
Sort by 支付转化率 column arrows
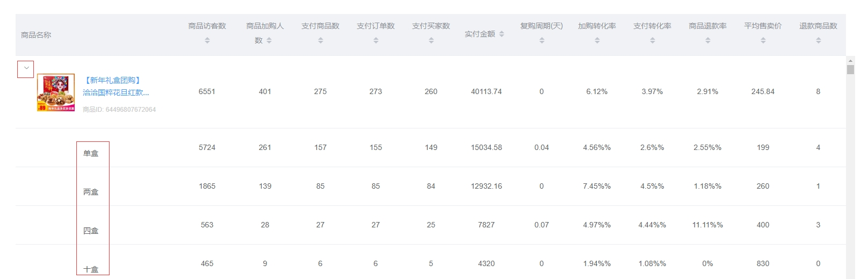point(653,40)
